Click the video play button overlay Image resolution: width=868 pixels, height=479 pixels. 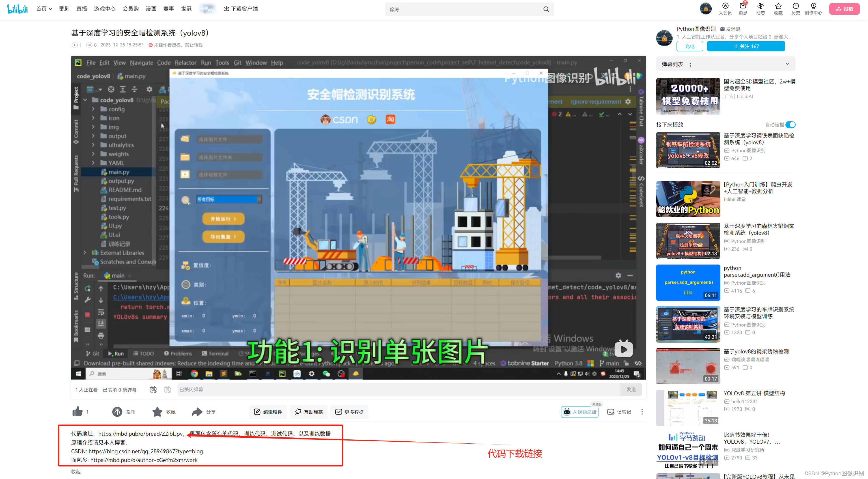coord(623,349)
